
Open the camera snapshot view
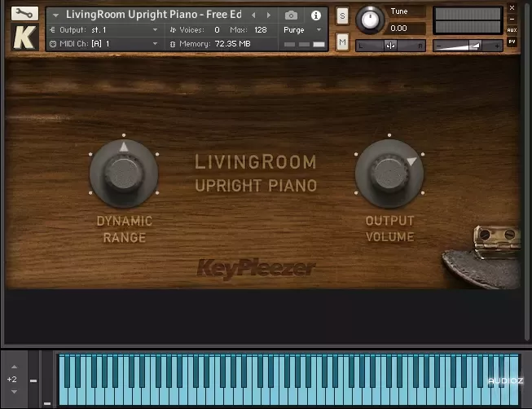[x=292, y=15]
